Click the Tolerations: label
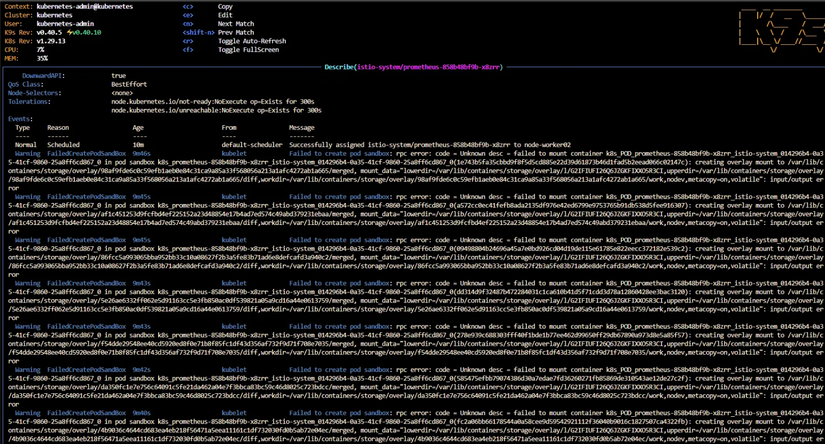The height and width of the screenshot is (444, 825). (x=29, y=102)
